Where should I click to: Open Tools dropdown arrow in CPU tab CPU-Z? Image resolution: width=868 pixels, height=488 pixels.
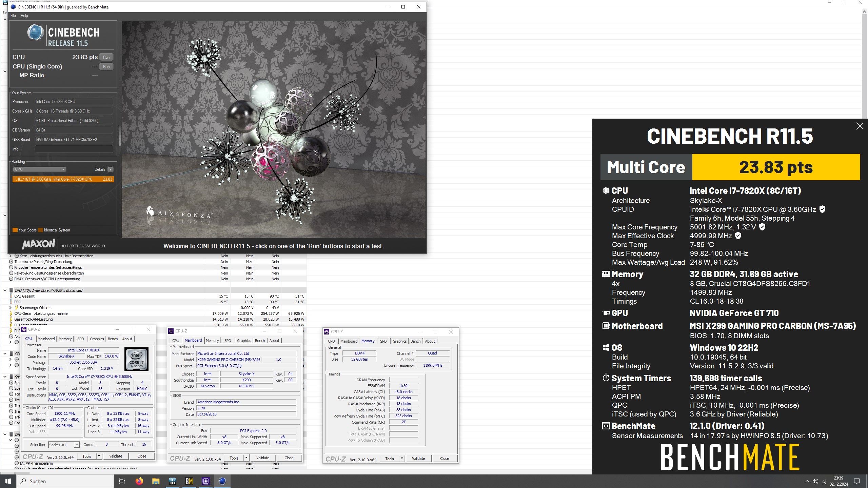tap(99, 456)
